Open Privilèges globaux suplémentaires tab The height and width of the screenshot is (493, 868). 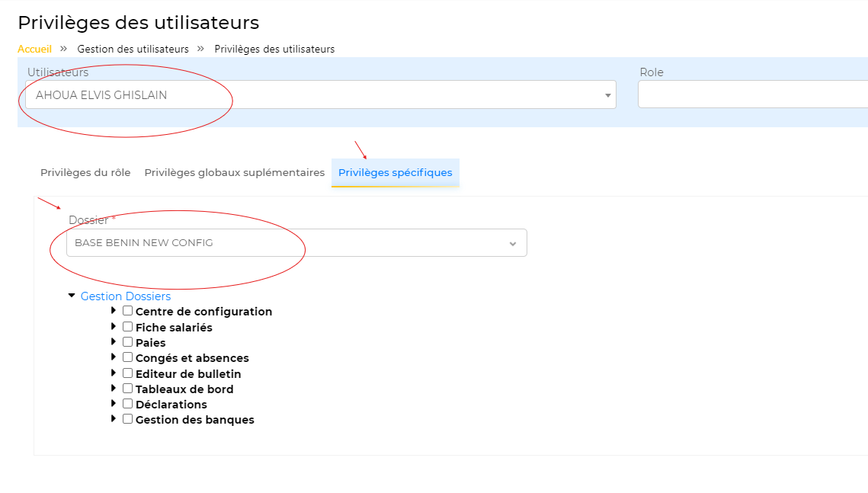click(234, 173)
